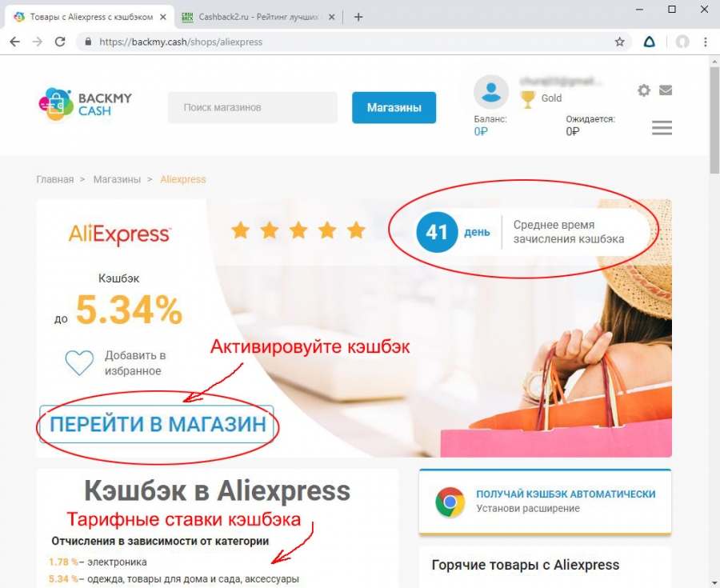Reload the page
This screenshot has height=588, width=720.
(x=60, y=42)
